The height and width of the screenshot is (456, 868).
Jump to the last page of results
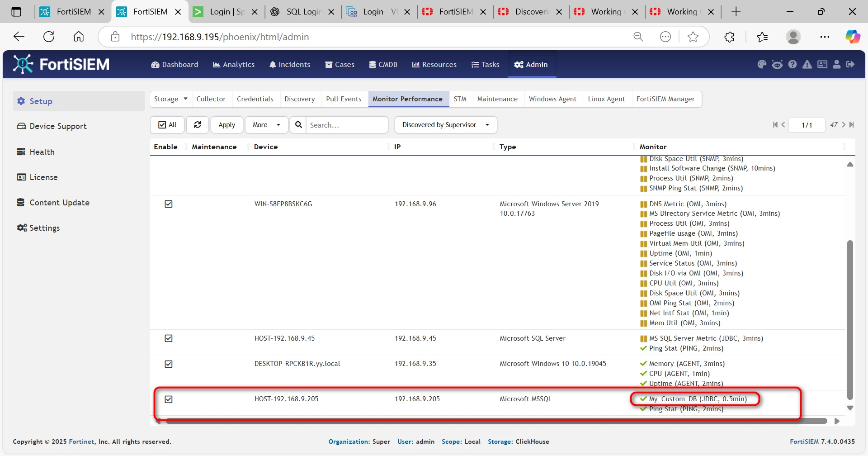pos(852,125)
